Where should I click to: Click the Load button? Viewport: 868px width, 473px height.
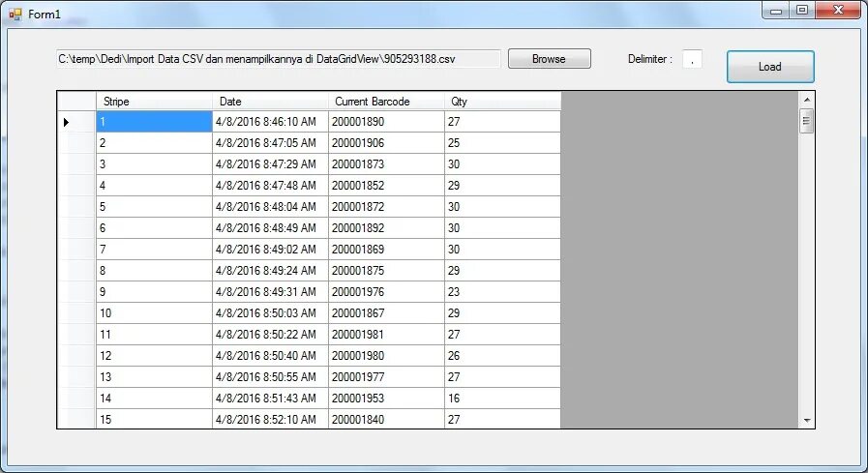(770, 67)
